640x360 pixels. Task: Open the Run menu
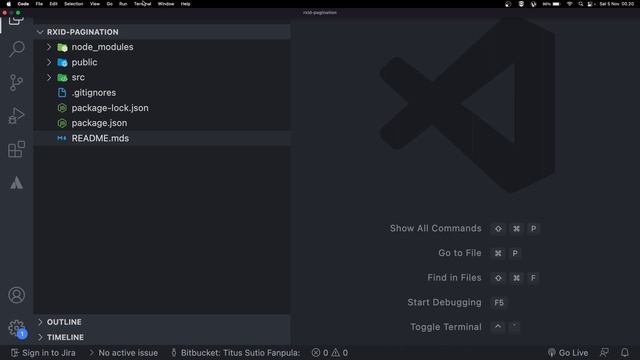point(123,4)
